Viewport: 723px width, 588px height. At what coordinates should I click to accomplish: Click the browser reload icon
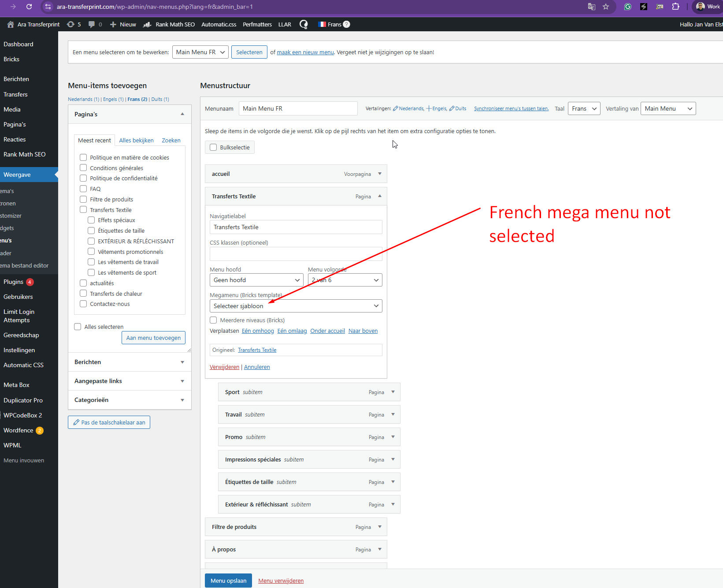pyautogui.click(x=29, y=7)
